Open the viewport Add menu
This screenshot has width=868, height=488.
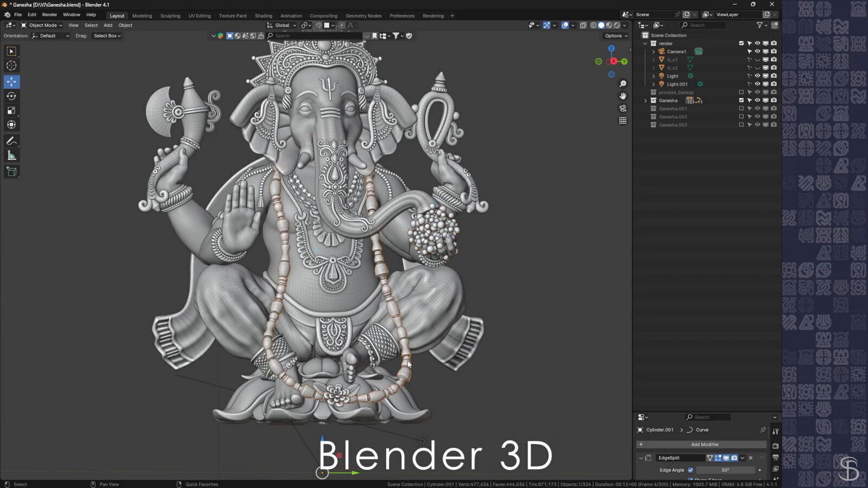108,25
